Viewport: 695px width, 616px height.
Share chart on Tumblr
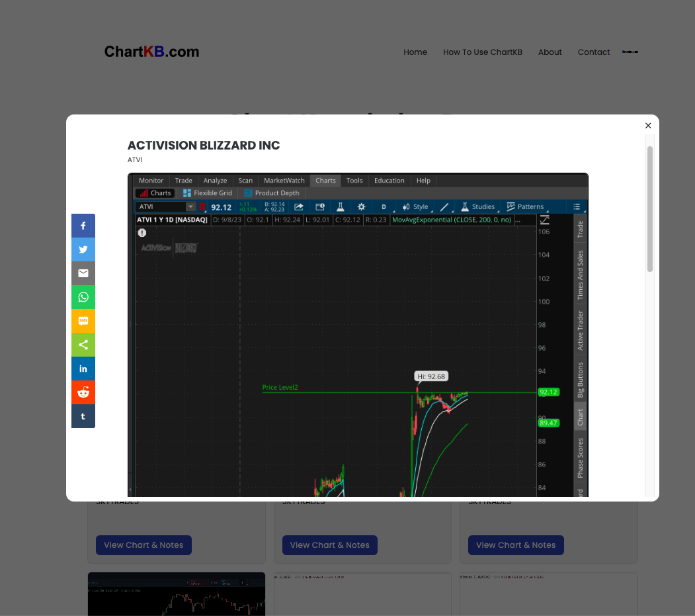(x=83, y=416)
